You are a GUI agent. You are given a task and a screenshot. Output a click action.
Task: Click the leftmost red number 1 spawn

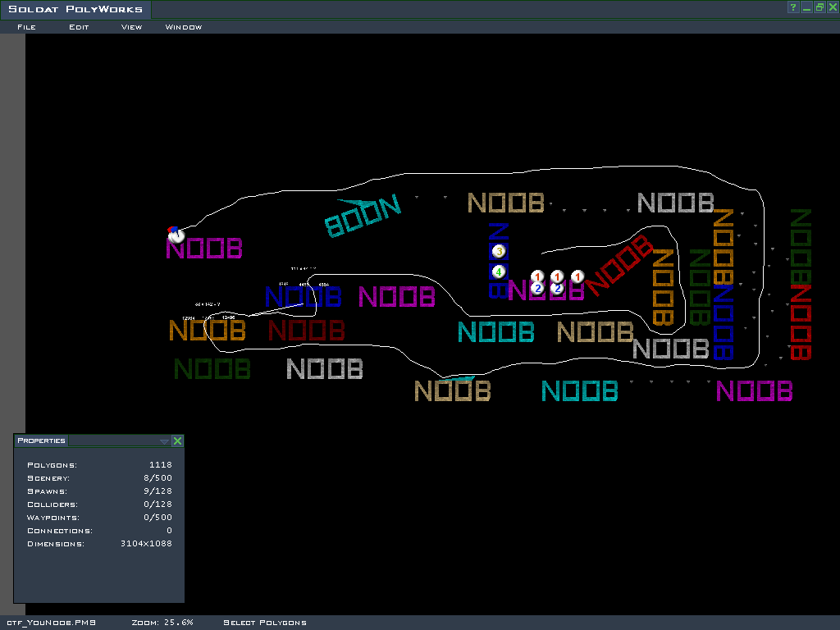tap(537, 276)
